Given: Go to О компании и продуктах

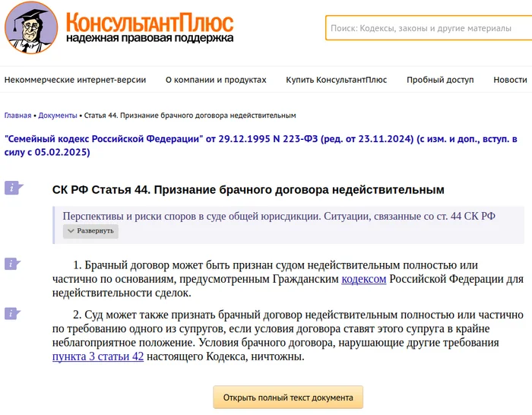Looking at the screenshot, I should point(216,80).
